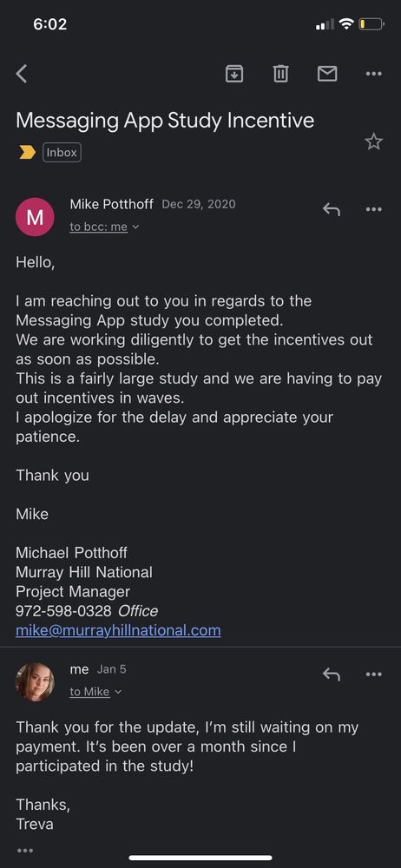The image size is (401, 868).
Task: Open three-dot menu on my Jan 5 message
Action: tap(374, 674)
